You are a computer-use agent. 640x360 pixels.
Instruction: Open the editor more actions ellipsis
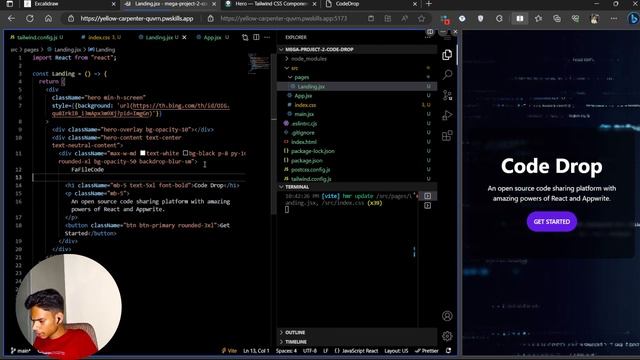click(x=267, y=37)
